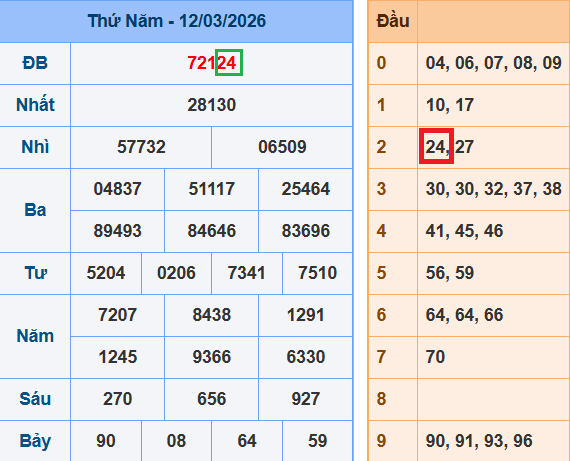Screen dimensions: 570x461
Task: Click the Đầu values '90, 91, 93, 96'
Action: [479, 441]
